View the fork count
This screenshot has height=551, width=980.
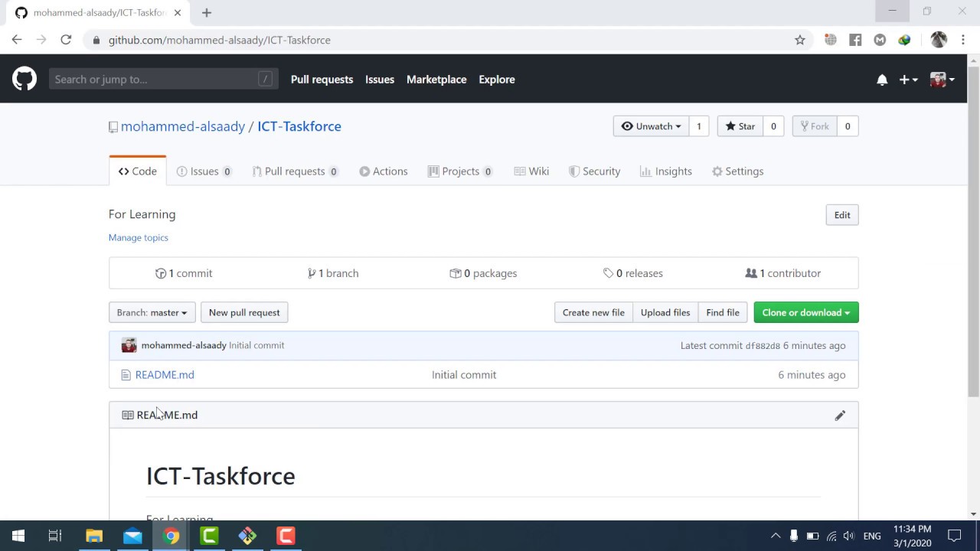(x=848, y=126)
